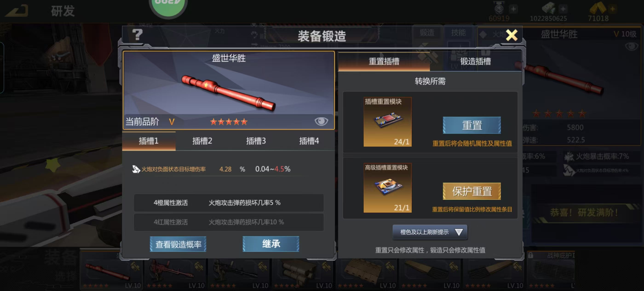
Task: Click the gold 保护重置 button
Action: (x=472, y=191)
